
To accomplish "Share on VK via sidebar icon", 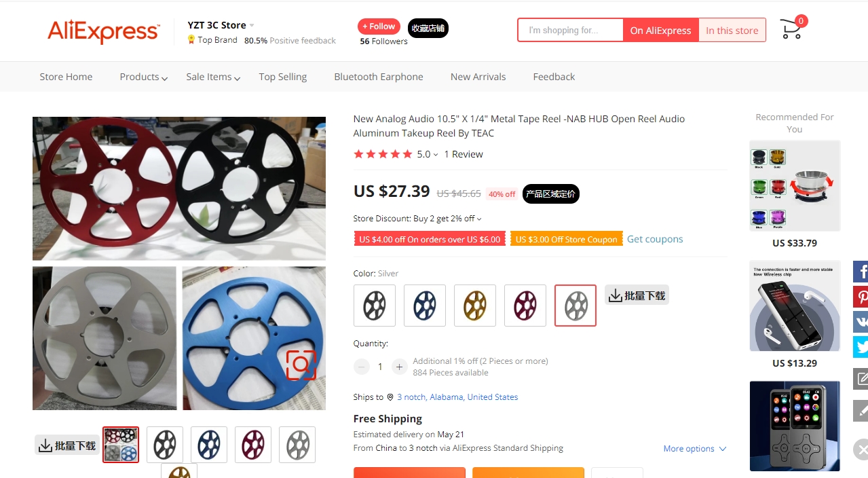I will pyautogui.click(x=861, y=321).
